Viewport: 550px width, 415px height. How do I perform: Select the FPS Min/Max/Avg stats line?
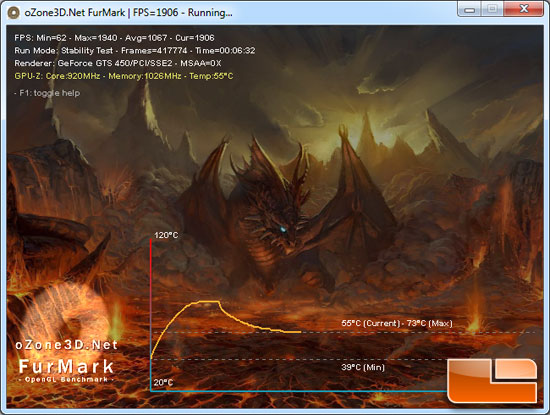point(114,38)
